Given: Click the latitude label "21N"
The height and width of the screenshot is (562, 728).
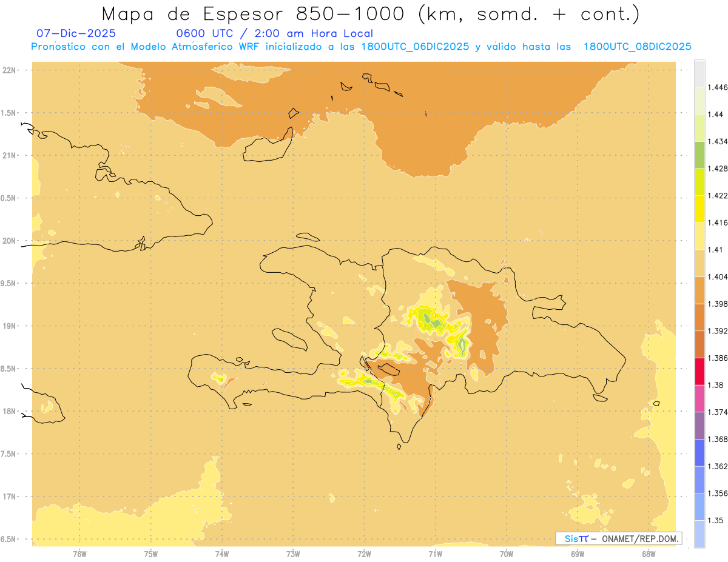Looking at the screenshot, I should click(9, 155).
